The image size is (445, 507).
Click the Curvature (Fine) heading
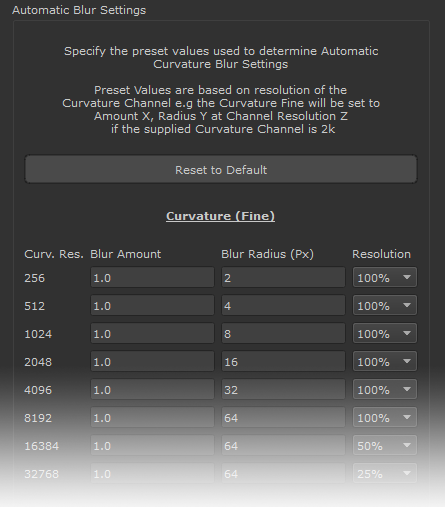(x=220, y=216)
